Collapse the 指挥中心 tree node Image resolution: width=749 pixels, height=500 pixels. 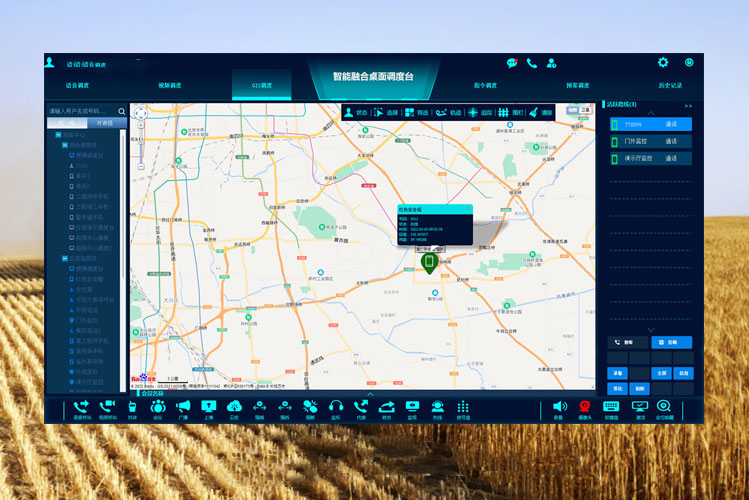[57, 134]
